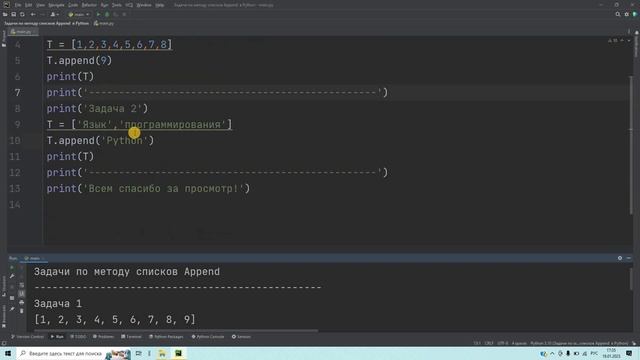Open the Edit menu
The width and height of the screenshot is (640, 360).
coord(28,5)
